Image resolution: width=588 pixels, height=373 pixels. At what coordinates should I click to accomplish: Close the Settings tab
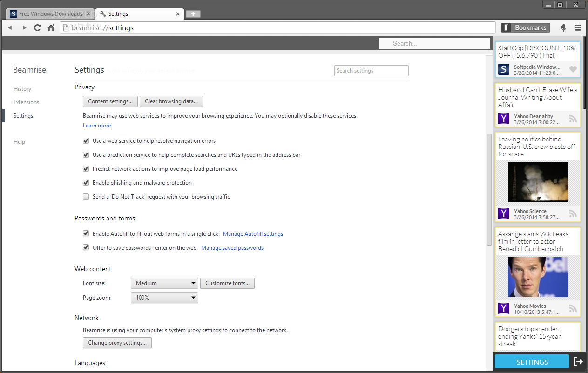click(178, 14)
